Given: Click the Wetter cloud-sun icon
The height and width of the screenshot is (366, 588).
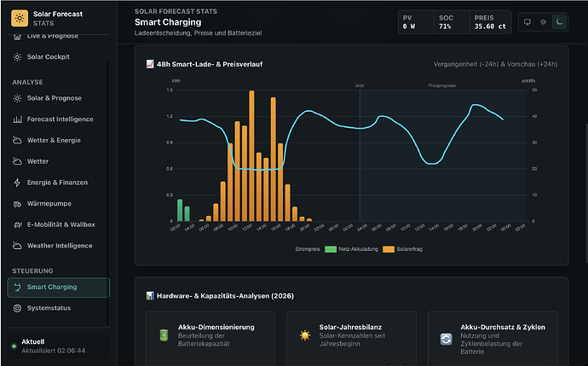Looking at the screenshot, I should coord(17,161).
